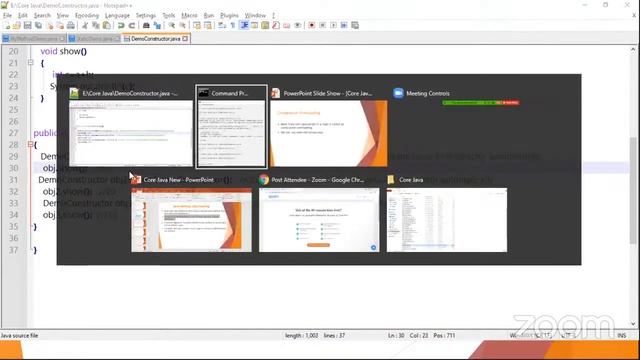Viewport: 640px width, 360px height.
Task: Open the Replace dialog toolbar icon
Action: point(157,25)
